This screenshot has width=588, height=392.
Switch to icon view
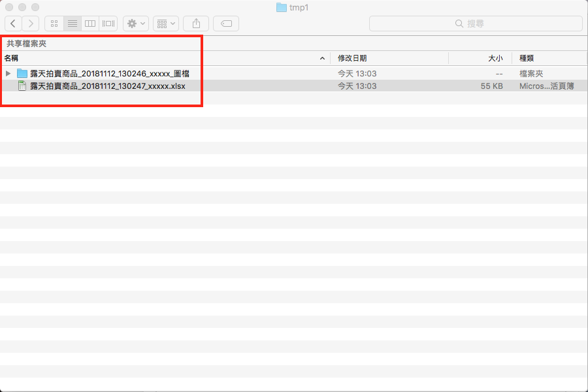pos(54,24)
